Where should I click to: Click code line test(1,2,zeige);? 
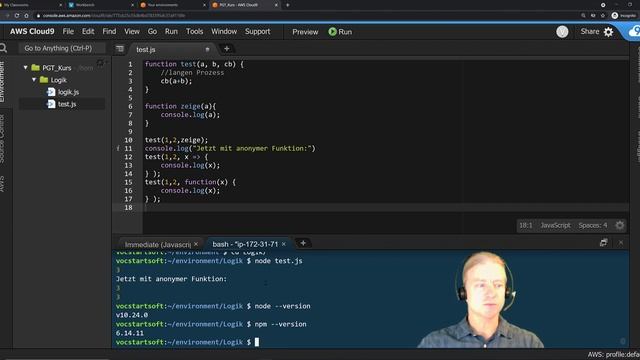pos(176,140)
